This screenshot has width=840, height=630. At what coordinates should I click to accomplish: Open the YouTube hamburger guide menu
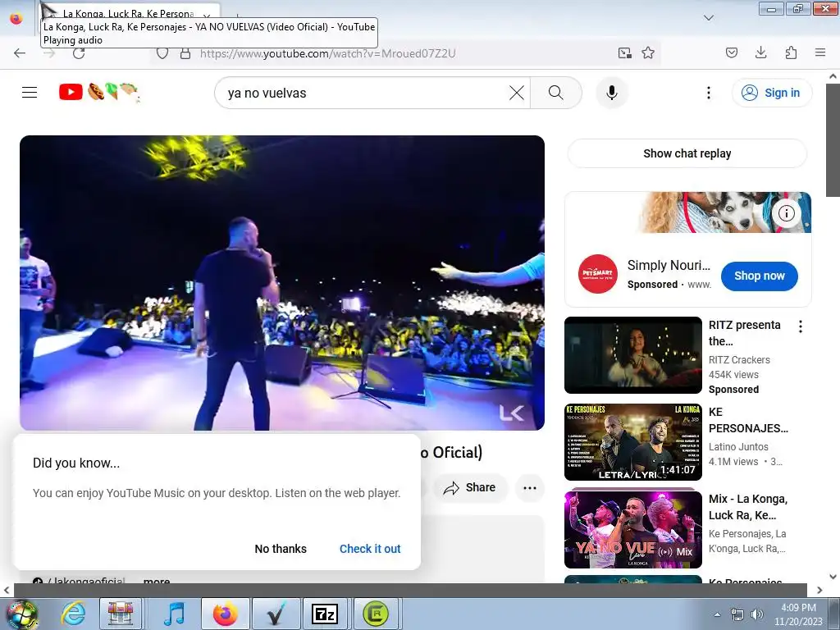coord(30,93)
